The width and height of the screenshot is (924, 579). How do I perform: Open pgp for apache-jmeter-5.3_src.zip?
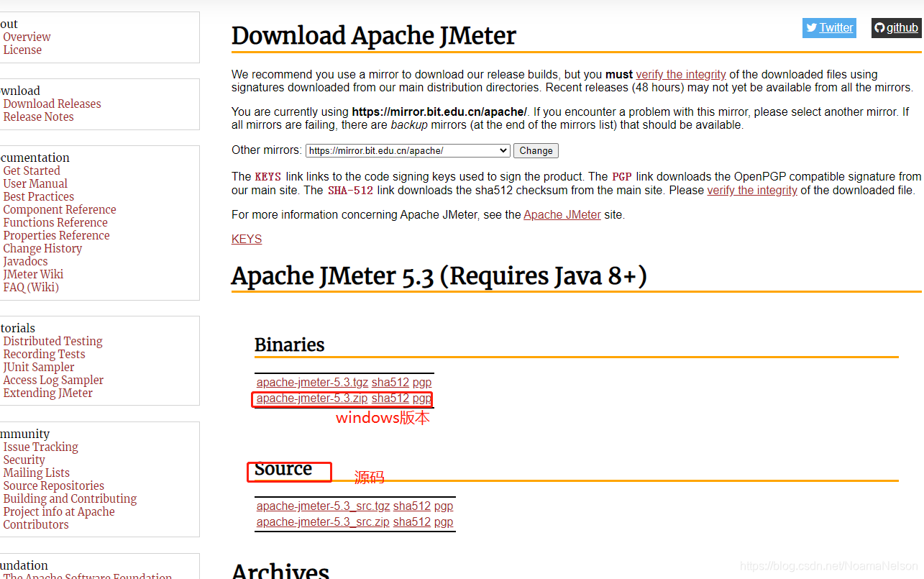(444, 522)
